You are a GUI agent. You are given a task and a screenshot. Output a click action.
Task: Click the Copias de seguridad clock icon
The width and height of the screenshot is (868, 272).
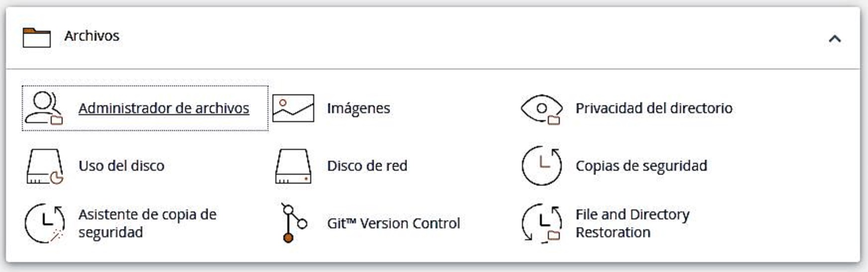click(541, 166)
